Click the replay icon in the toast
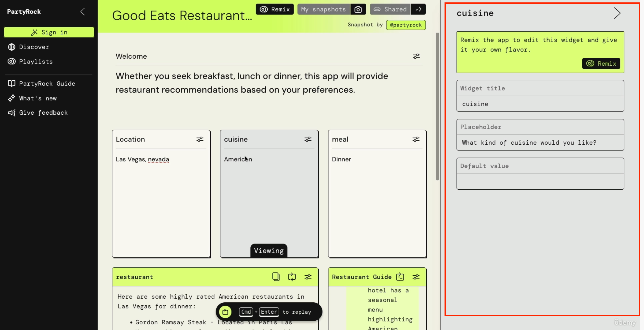 click(x=225, y=312)
